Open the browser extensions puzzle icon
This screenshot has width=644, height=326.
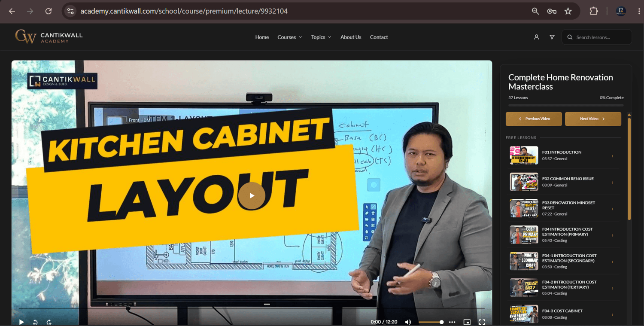pos(594,11)
